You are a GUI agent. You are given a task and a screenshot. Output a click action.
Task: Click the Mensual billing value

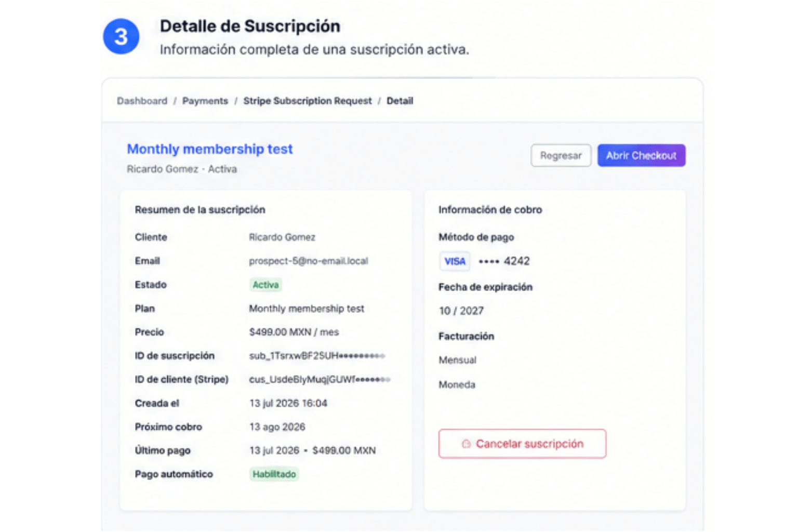[458, 360]
